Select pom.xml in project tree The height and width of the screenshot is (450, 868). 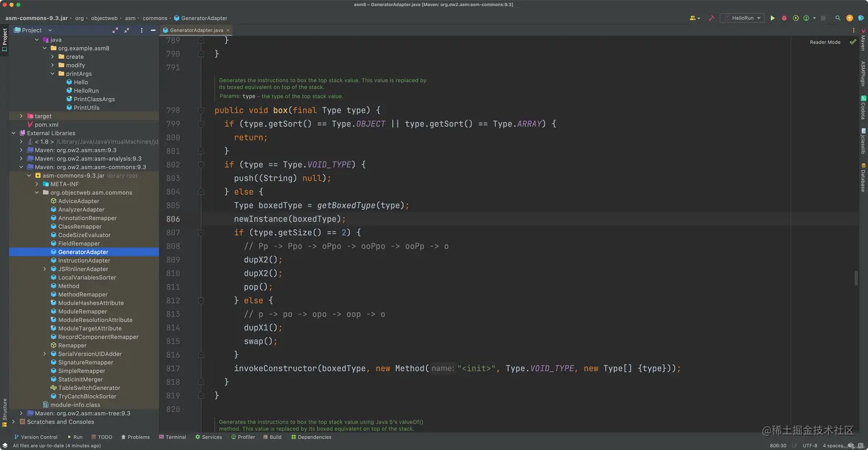pos(46,125)
